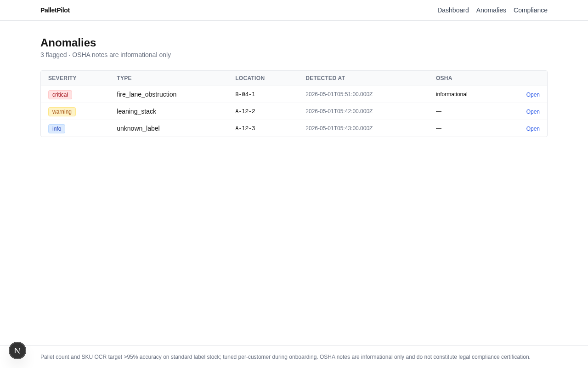The width and height of the screenshot is (588, 368).
Task: Click the DETECTED AT column header
Action: point(325,78)
